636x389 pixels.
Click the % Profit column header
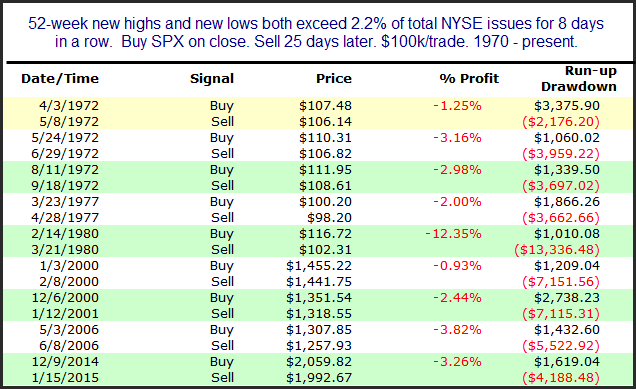[469, 78]
